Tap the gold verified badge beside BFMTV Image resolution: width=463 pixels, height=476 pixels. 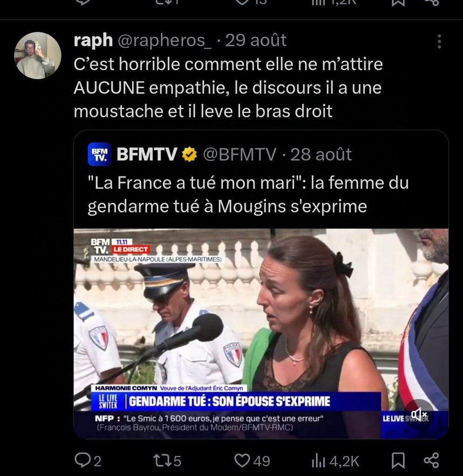pos(189,154)
